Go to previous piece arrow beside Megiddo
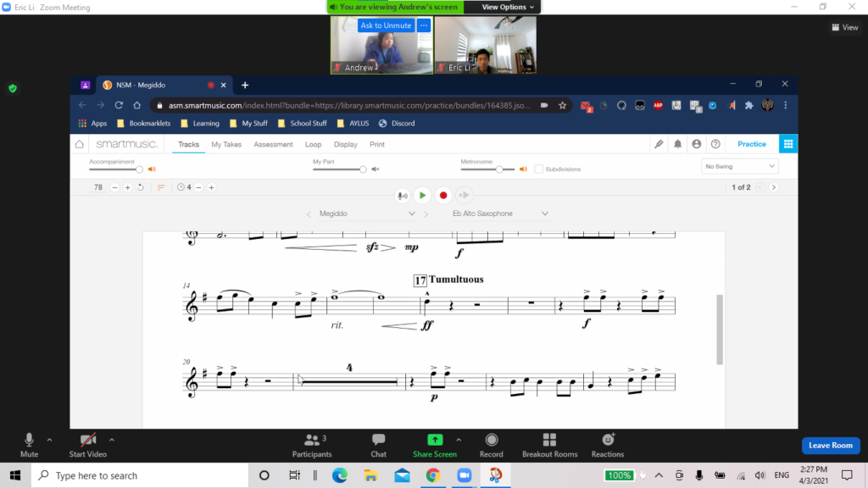This screenshot has height=488, width=868. click(309, 214)
